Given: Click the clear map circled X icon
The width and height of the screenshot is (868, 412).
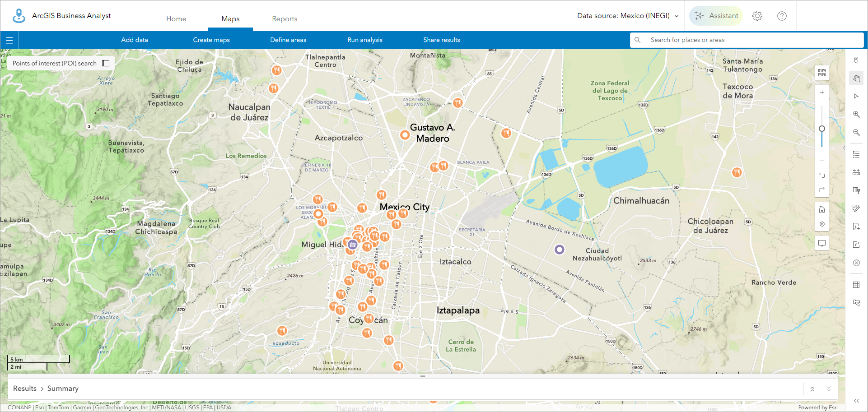Looking at the screenshot, I should (x=856, y=263).
